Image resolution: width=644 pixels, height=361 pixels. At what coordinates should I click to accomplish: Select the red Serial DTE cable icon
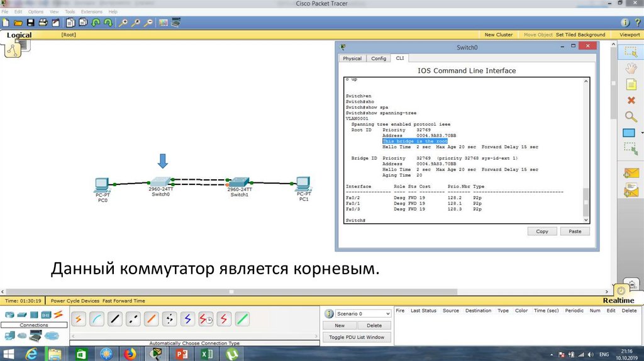point(224,319)
